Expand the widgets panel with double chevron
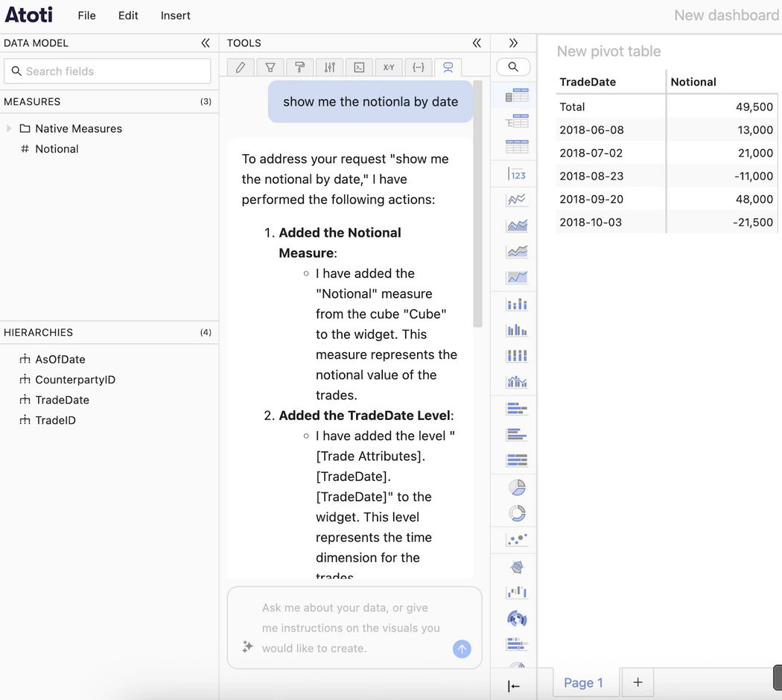The image size is (782, 700). 513,43
